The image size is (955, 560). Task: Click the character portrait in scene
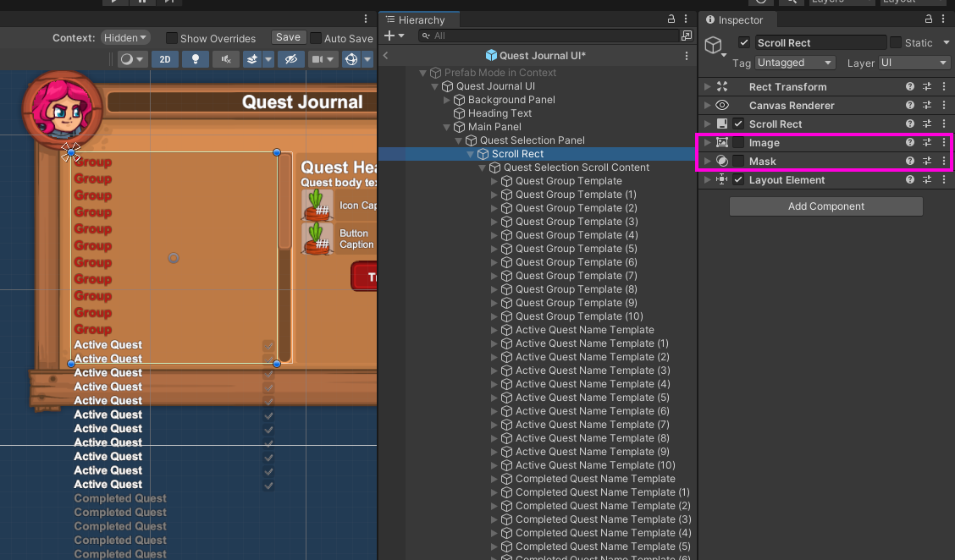[x=63, y=111]
